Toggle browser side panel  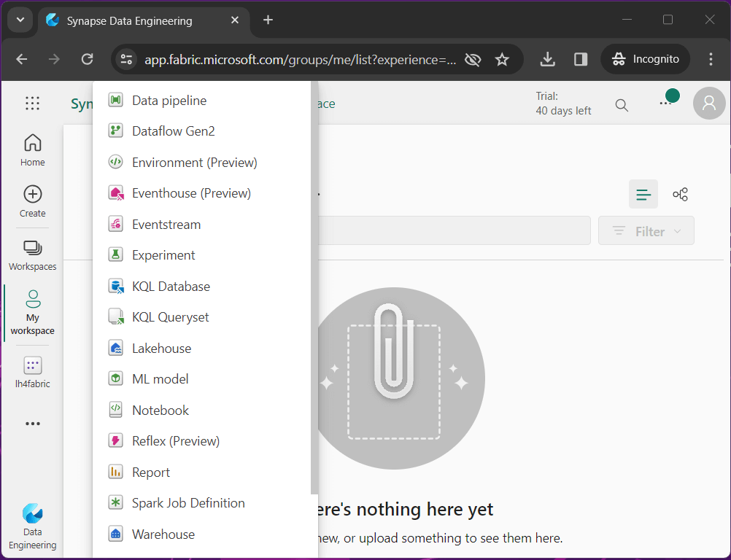click(x=581, y=60)
